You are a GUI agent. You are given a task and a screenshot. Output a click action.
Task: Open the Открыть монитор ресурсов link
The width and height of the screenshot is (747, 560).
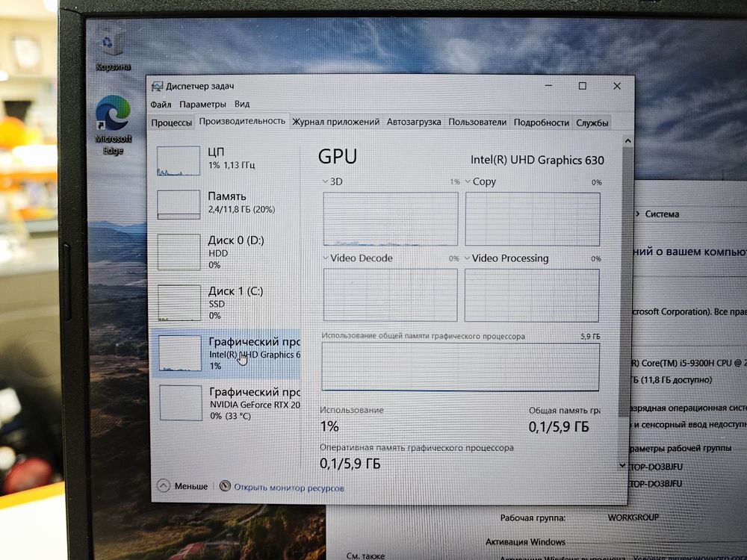tap(288, 488)
